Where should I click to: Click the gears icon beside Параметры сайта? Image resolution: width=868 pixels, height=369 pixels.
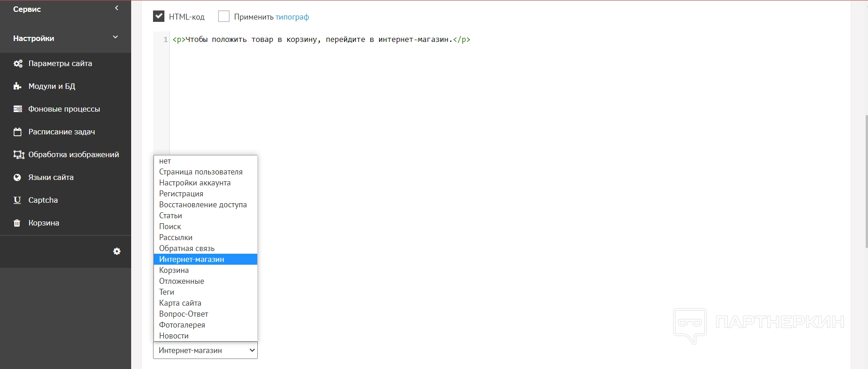point(18,64)
